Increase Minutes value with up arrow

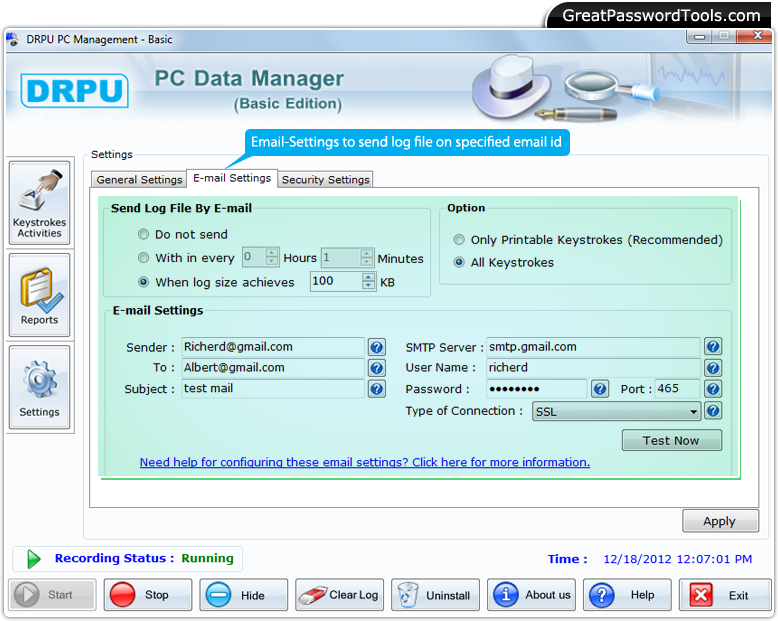[367, 253]
